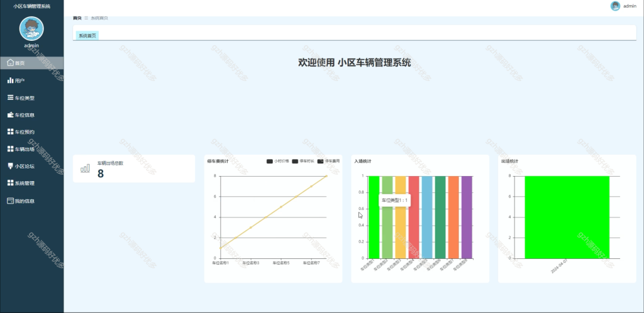
Task: Click the statistics icon in 车辆出场总数 card
Action: 85,168
